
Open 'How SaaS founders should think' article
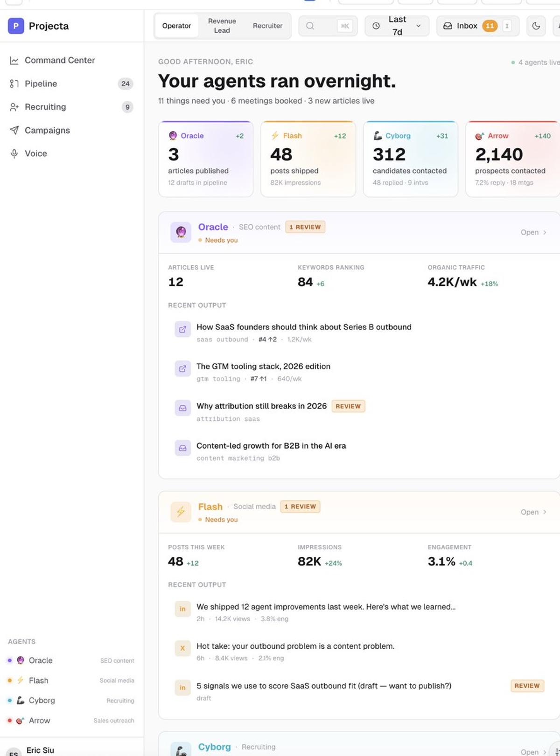(x=304, y=327)
